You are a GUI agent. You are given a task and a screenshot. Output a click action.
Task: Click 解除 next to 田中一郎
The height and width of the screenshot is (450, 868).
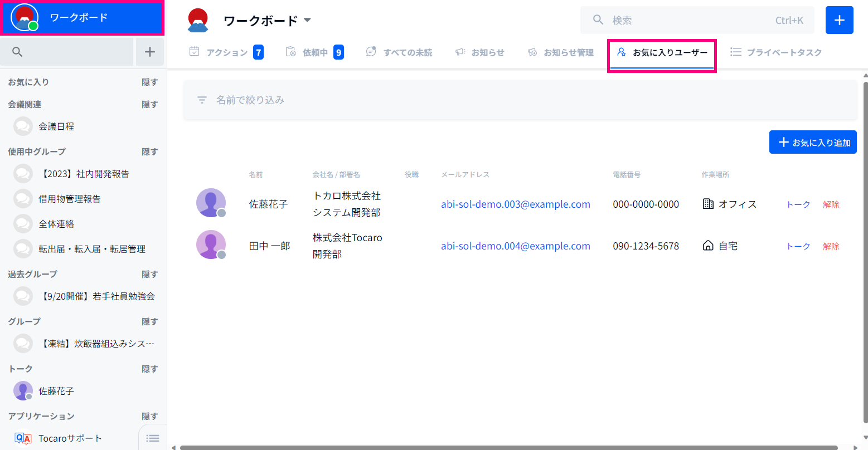point(831,245)
